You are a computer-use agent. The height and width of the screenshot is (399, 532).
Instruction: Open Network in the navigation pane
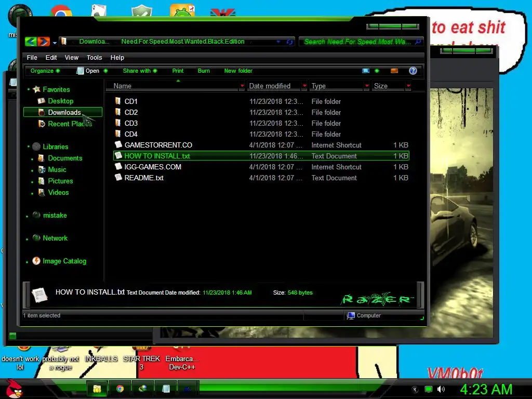[x=55, y=238]
